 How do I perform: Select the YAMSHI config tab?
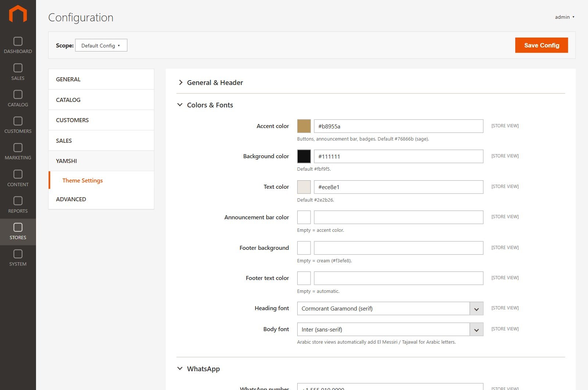[101, 161]
